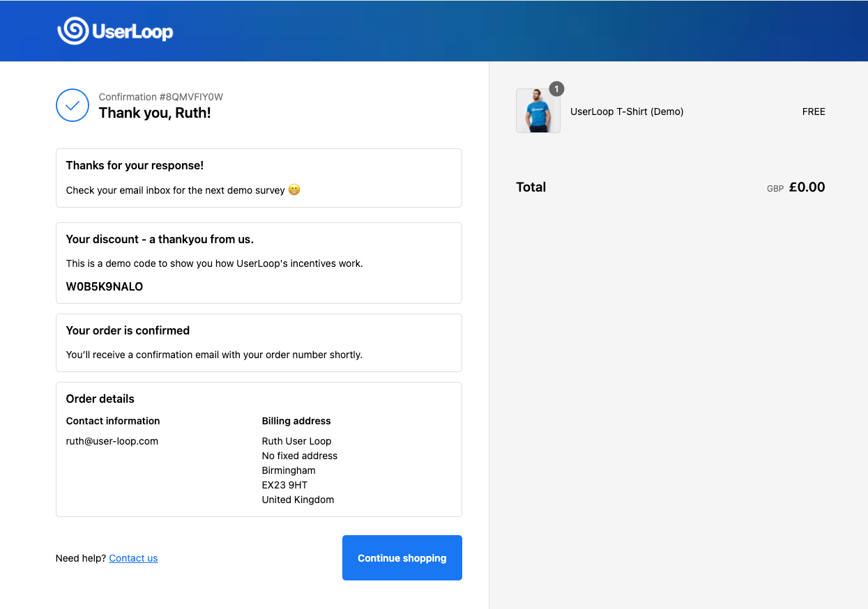Image resolution: width=868 pixels, height=609 pixels.
Task: Click the demo code explanation sentence
Action: [215, 263]
